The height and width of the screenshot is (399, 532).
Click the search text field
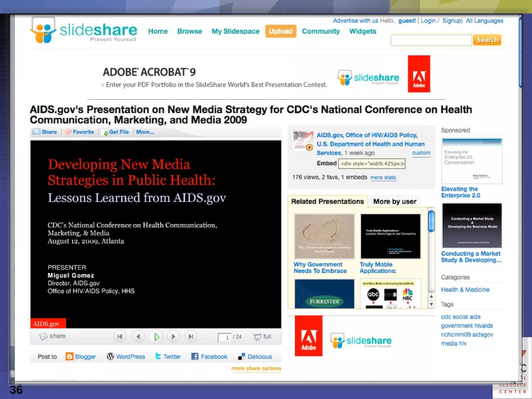coord(431,40)
